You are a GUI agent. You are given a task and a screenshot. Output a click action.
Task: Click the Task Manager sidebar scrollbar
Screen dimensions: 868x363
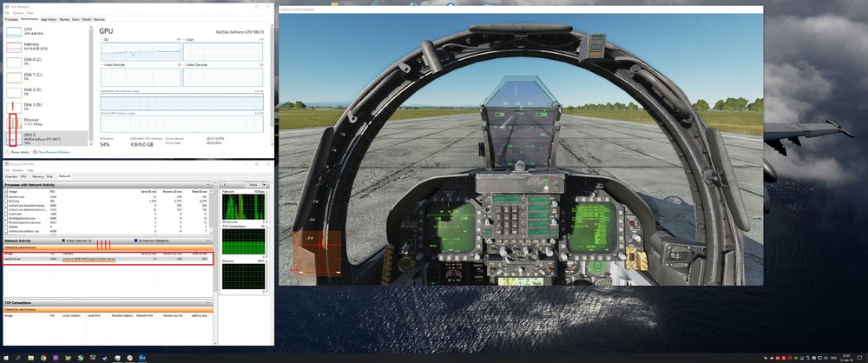point(91,83)
